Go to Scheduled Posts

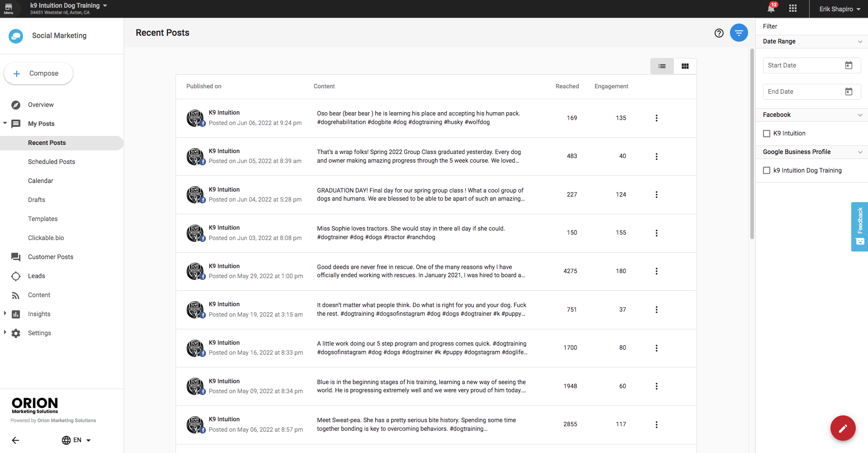click(52, 162)
